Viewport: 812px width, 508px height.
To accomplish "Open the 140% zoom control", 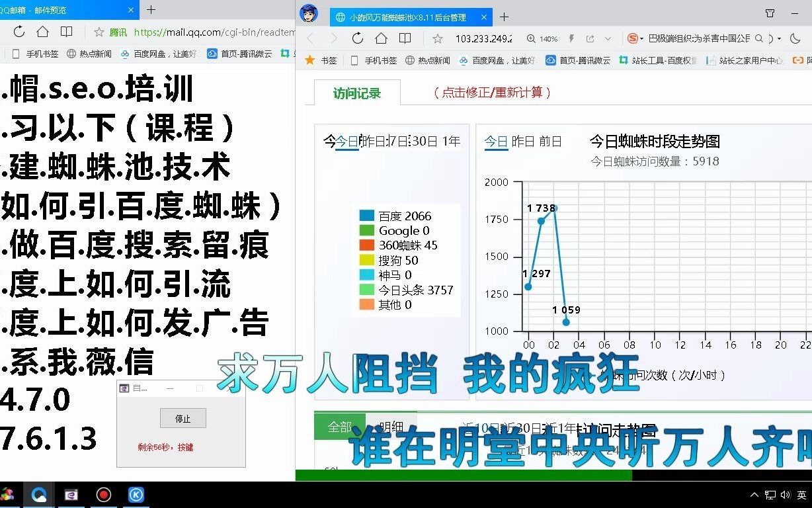I will point(542,38).
